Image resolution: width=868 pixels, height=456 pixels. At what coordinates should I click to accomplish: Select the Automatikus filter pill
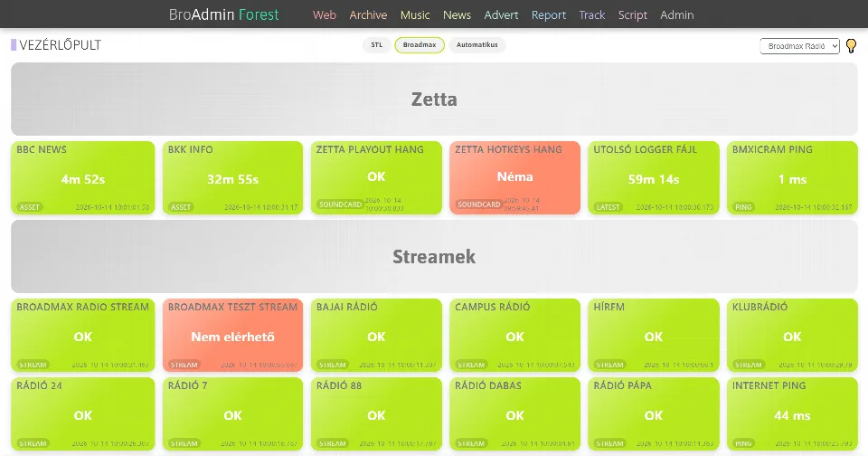point(477,45)
